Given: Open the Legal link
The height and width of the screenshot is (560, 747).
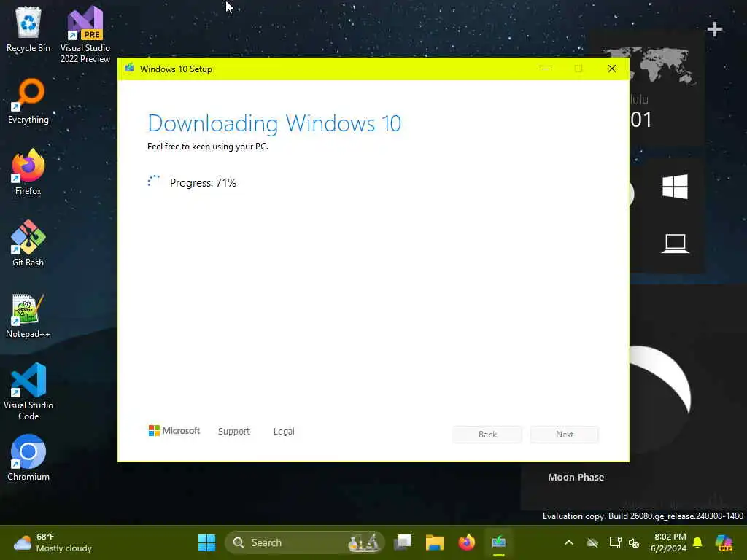Looking at the screenshot, I should coord(284,432).
